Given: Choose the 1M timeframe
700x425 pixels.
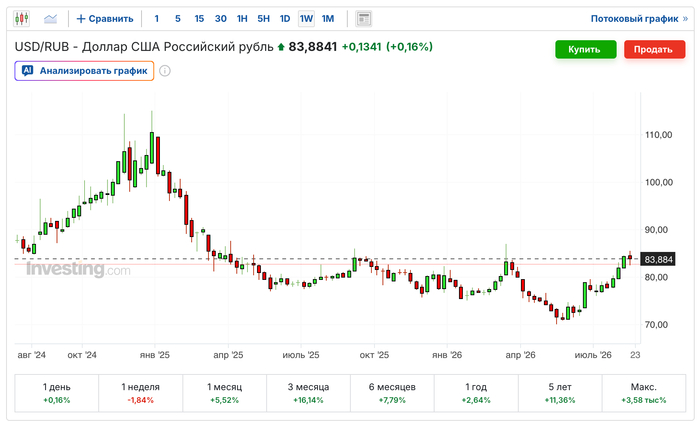Looking at the screenshot, I should (x=328, y=19).
